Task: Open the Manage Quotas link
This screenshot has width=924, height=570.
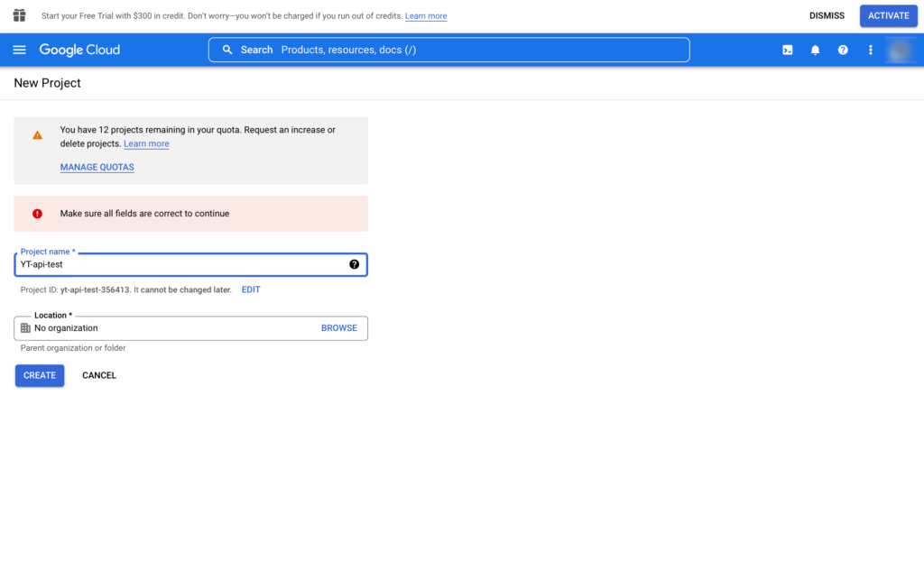Action: point(97,167)
